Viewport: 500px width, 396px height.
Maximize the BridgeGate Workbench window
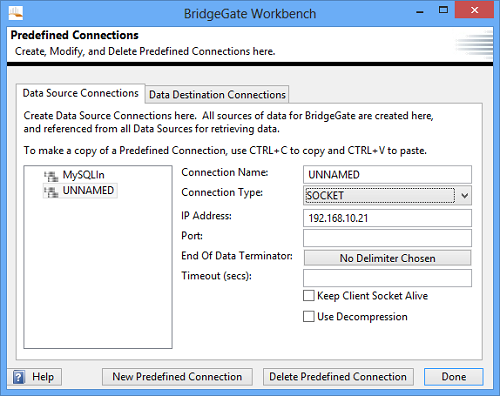point(443,10)
